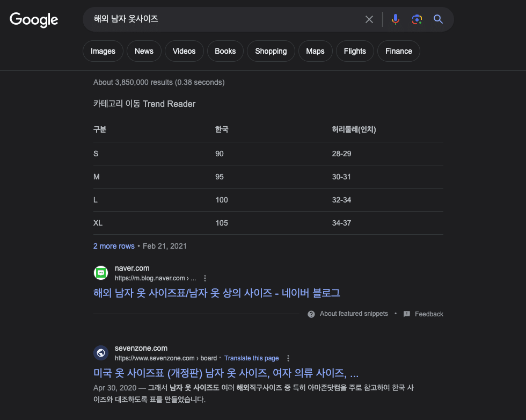The height and width of the screenshot is (420, 526).
Task: Expand the table via 2 more rows
Action: [114, 246]
